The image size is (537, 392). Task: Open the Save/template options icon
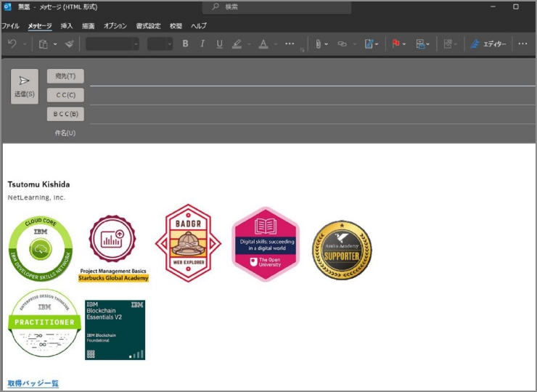tap(422, 44)
